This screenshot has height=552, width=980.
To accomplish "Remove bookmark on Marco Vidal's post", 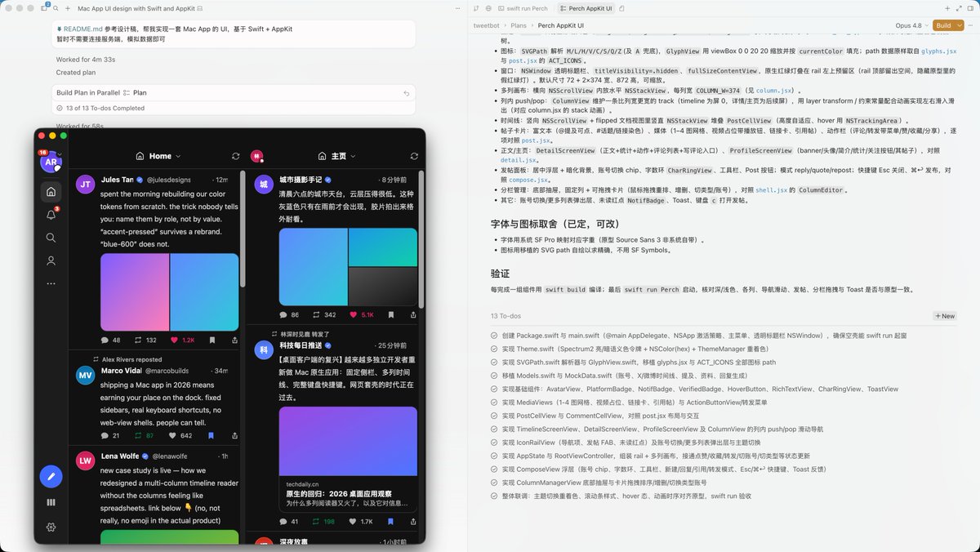I will [x=212, y=435].
